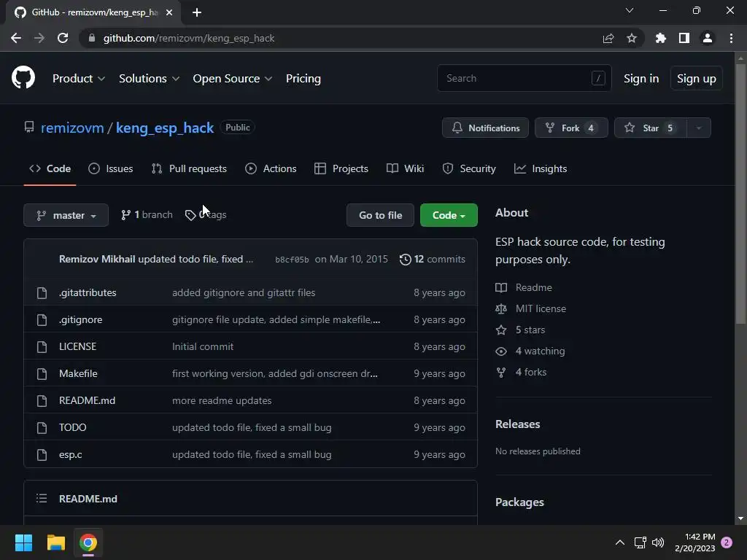The height and width of the screenshot is (560, 747).
Task: Open the Chrome three-dot menu
Action: click(731, 38)
